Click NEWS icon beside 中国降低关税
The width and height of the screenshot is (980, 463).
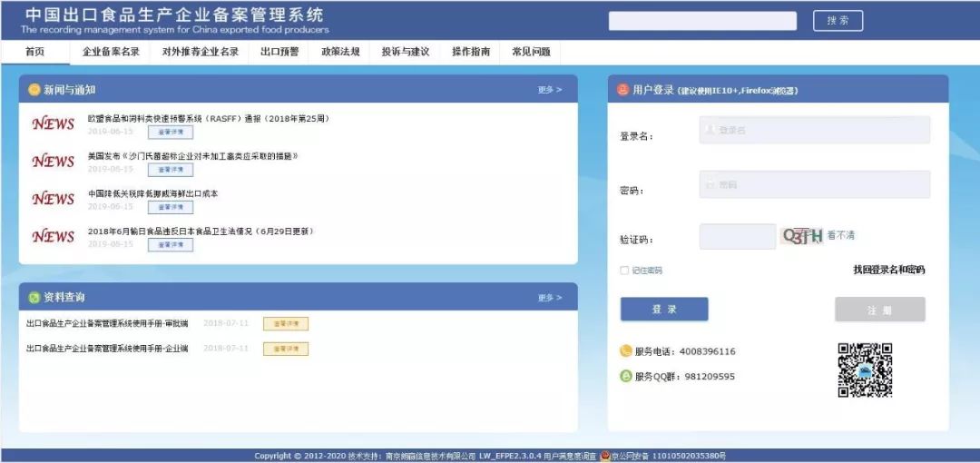click(x=54, y=199)
